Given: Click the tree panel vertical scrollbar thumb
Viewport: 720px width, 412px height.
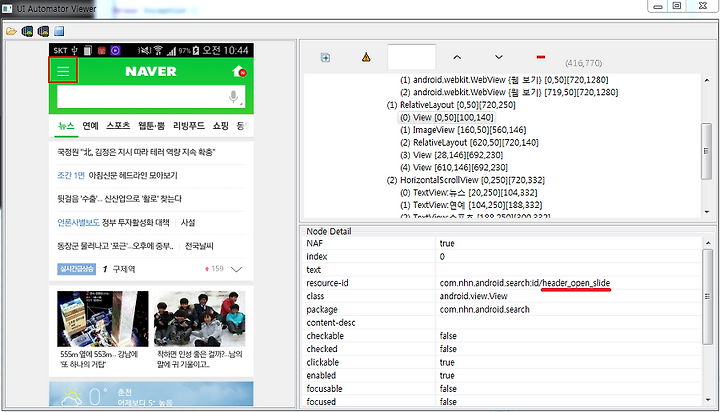Looking at the screenshot, I should (707, 151).
